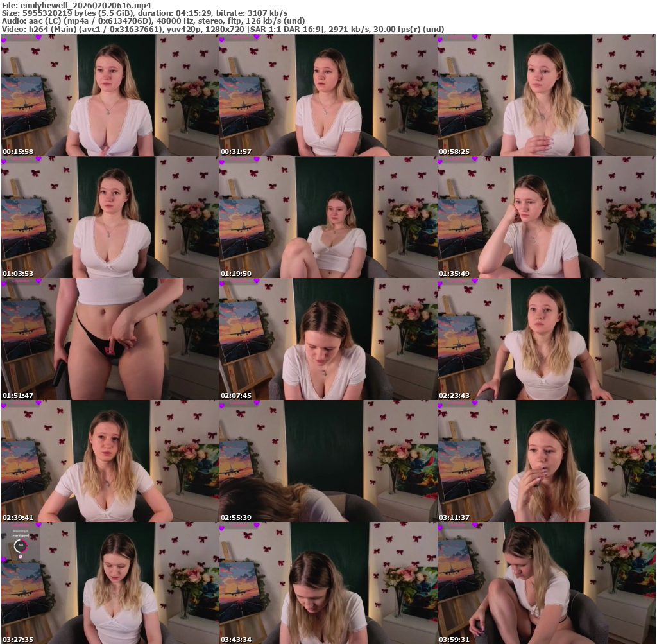Viewport: 657px width, 644px height.
Task: Open the frame at 02:23:43
Action: pos(547,339)
